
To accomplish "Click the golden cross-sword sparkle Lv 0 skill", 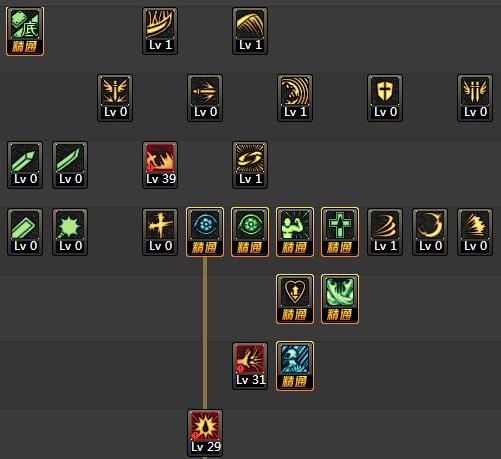I will click(160, 232).
